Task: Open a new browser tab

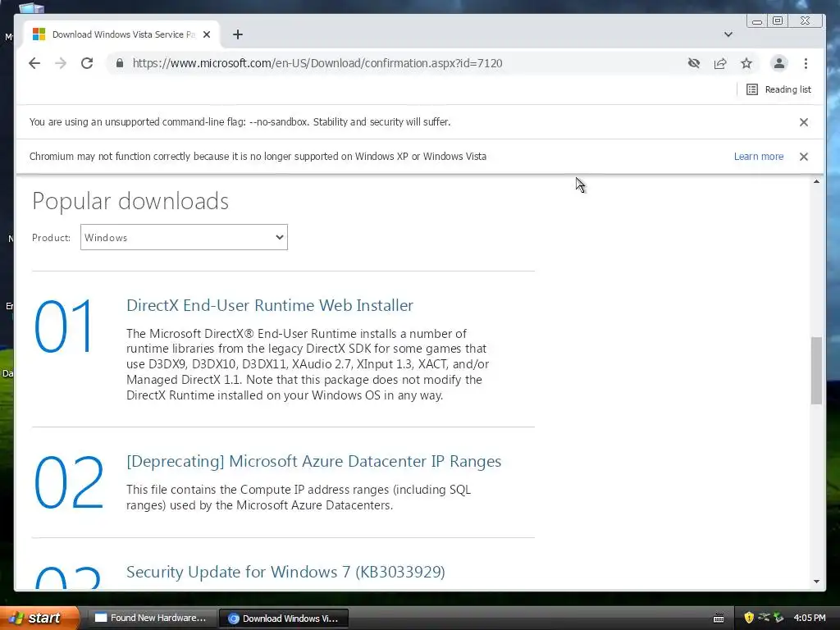Action: click(x=238, y=34)
